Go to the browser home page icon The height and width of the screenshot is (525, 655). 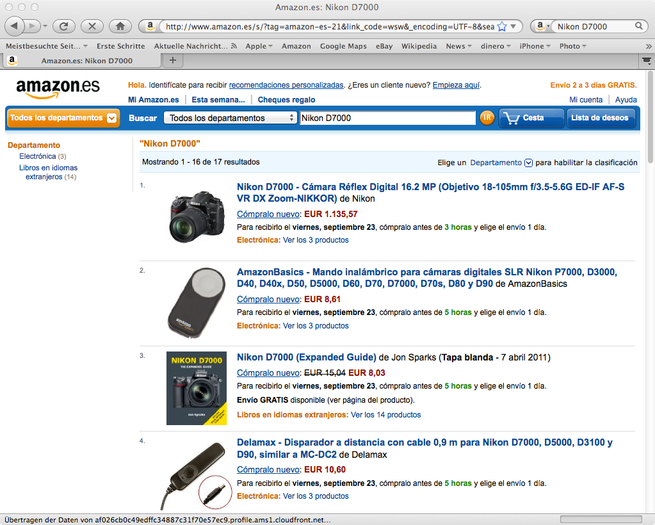120,26
